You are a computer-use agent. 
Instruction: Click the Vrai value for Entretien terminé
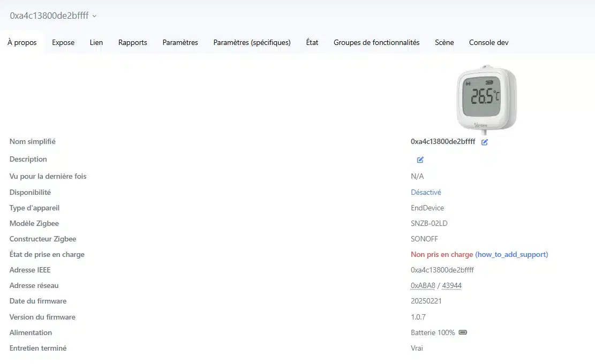tap(417, 348)
